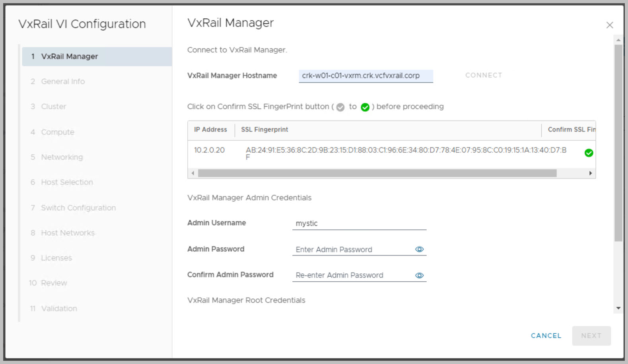The image size is (628, 364).
Task: Go to General Info step
Action: [63, 81]
